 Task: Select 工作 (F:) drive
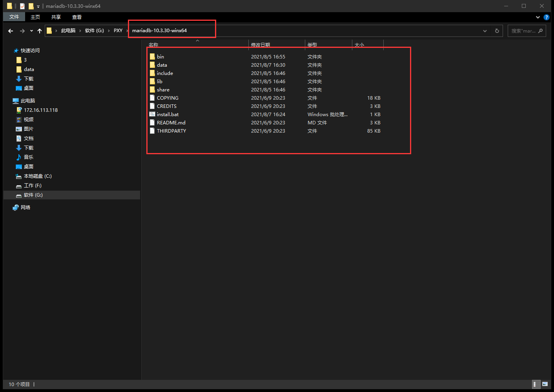click(x=33, y=185)
